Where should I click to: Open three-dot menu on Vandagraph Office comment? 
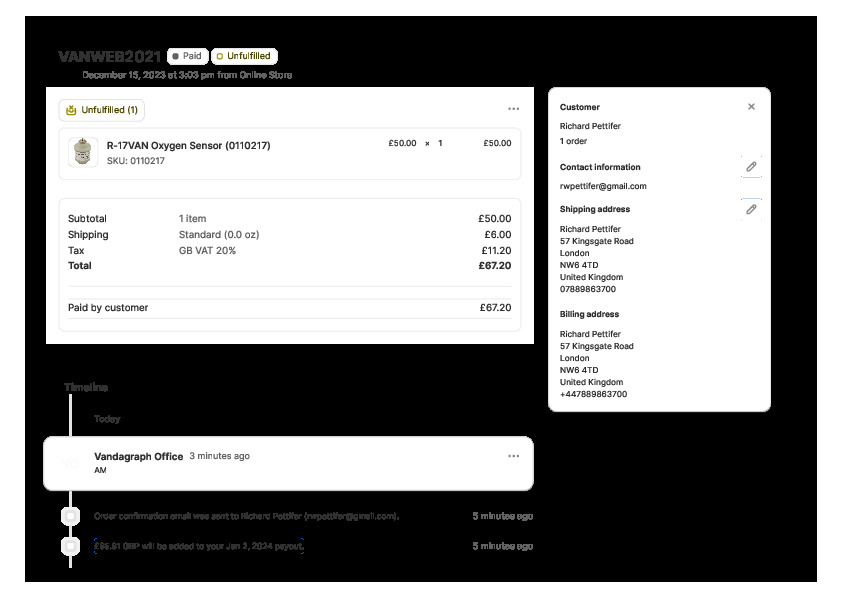click(x=513, y=456)
